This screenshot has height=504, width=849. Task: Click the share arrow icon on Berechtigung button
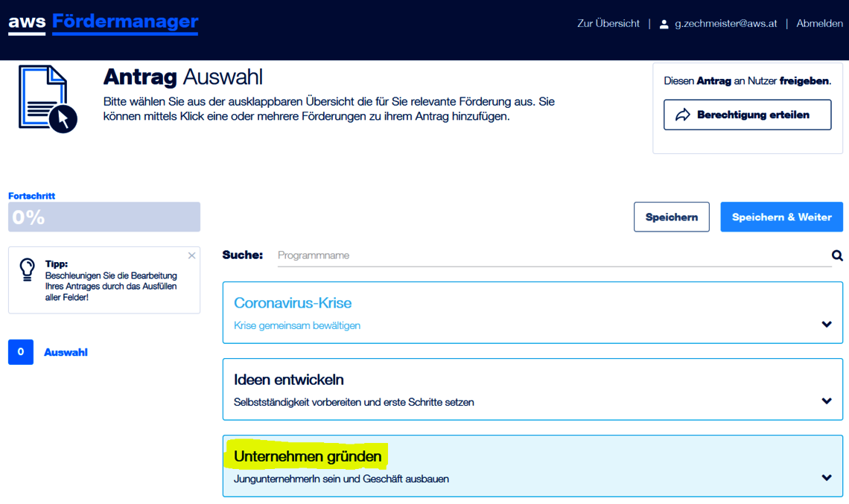(x=683, y=115)
